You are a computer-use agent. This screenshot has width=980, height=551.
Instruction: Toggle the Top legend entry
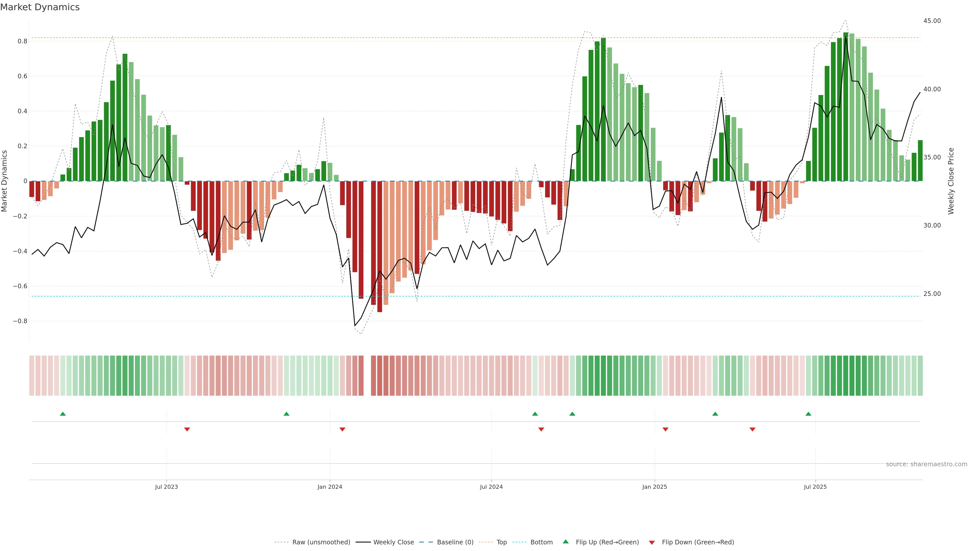click(x=501, y=542)
